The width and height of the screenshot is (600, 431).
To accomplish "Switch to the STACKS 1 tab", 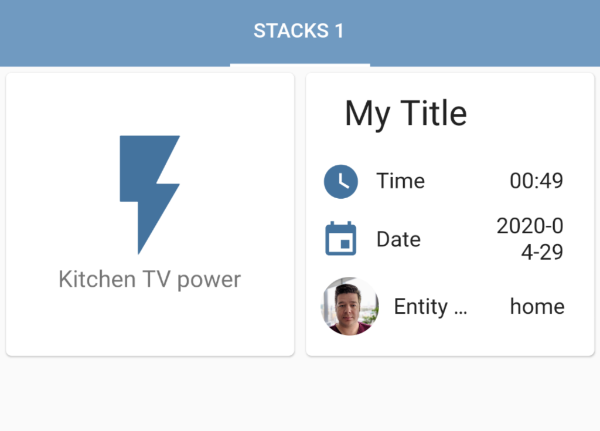I will coord(299,31).
